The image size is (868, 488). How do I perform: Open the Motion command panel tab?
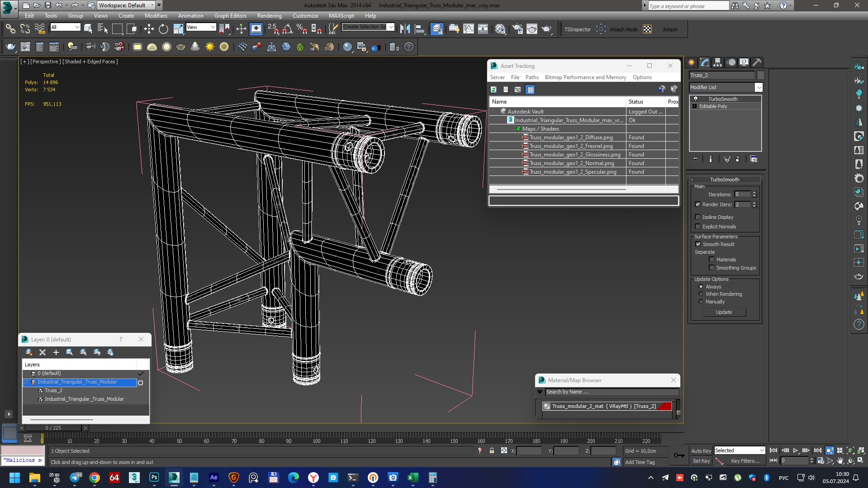point(731,62)
